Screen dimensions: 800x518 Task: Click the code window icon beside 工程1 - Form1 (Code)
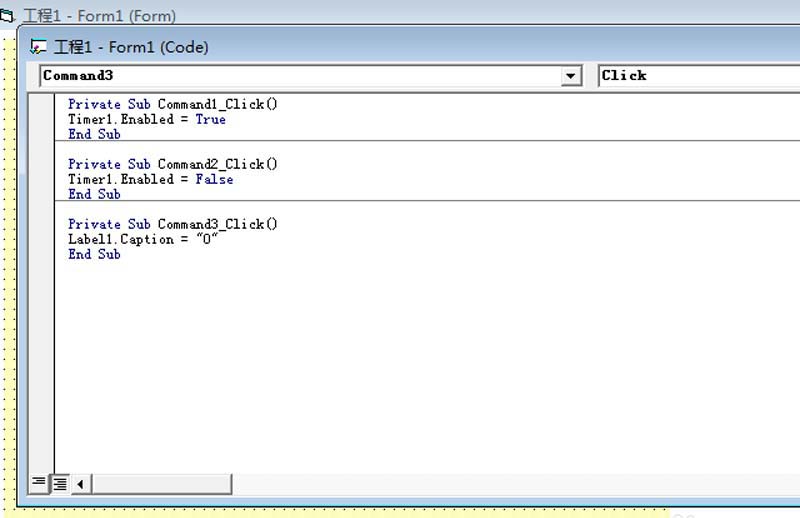click(38, 47)
